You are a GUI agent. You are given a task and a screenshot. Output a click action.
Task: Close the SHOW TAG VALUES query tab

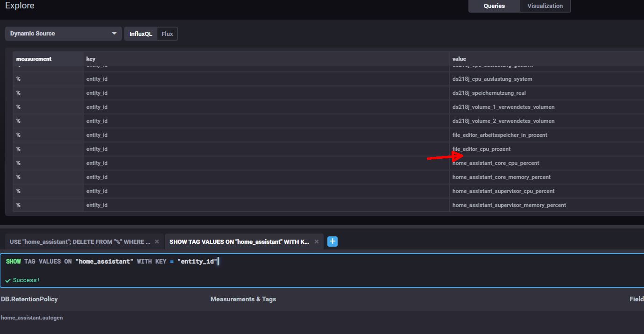[317, 242]
